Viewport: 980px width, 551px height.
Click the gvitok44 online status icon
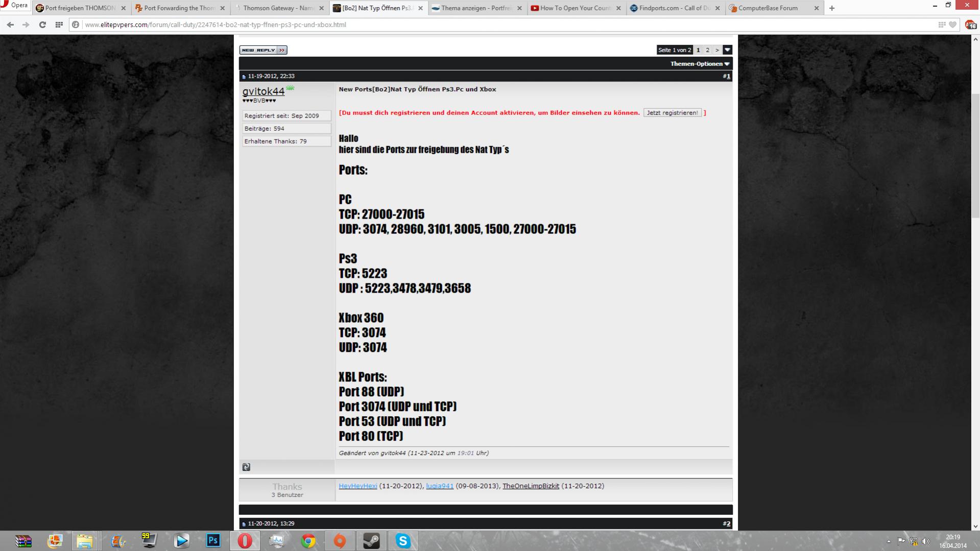[290, 88]
